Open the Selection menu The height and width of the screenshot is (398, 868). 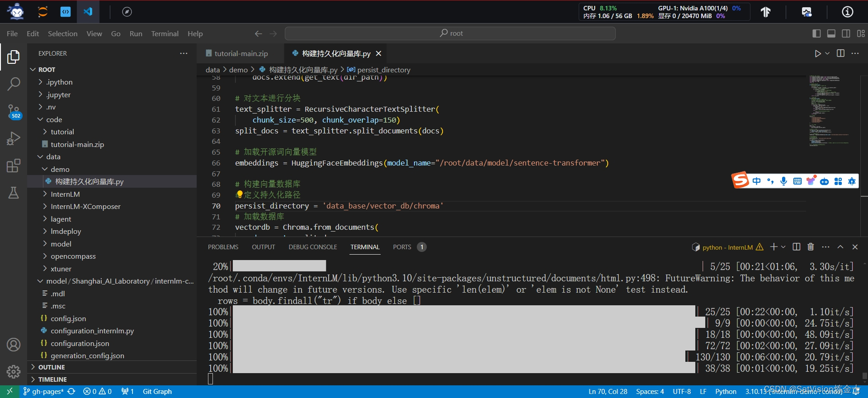62,33
